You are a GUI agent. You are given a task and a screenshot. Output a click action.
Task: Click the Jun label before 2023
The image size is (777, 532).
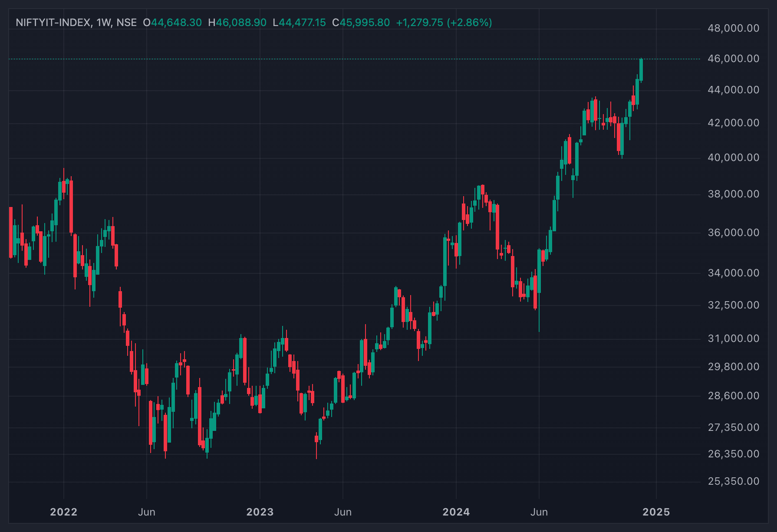click(147, 512)
